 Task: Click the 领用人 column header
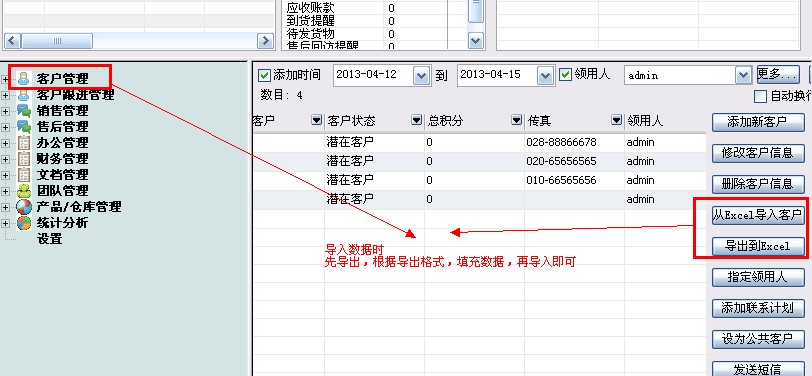[x=665, y=121]
